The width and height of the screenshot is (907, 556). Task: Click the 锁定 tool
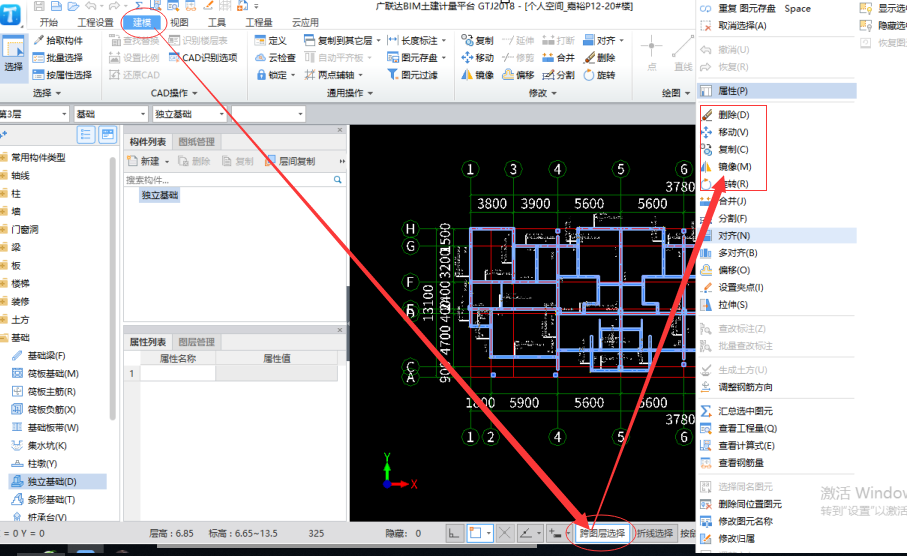(275, 75)
